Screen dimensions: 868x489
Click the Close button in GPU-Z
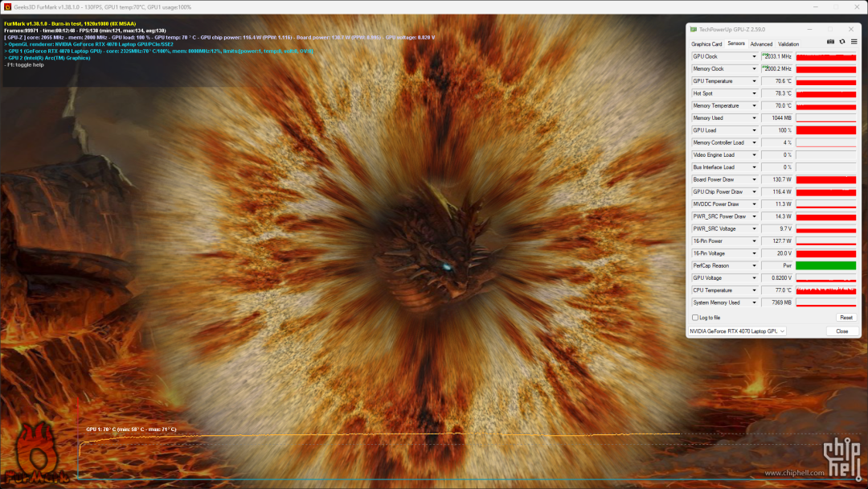(842, 331)
